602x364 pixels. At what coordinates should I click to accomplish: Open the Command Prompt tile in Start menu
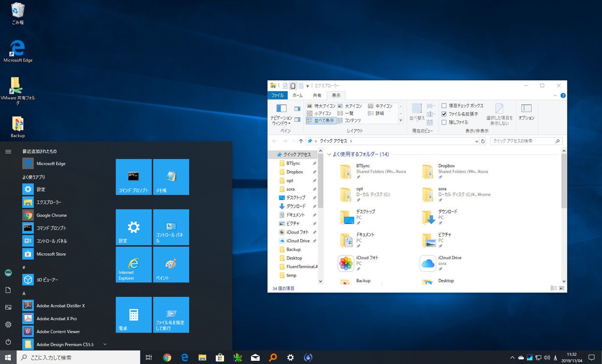[x=134, y=177]
